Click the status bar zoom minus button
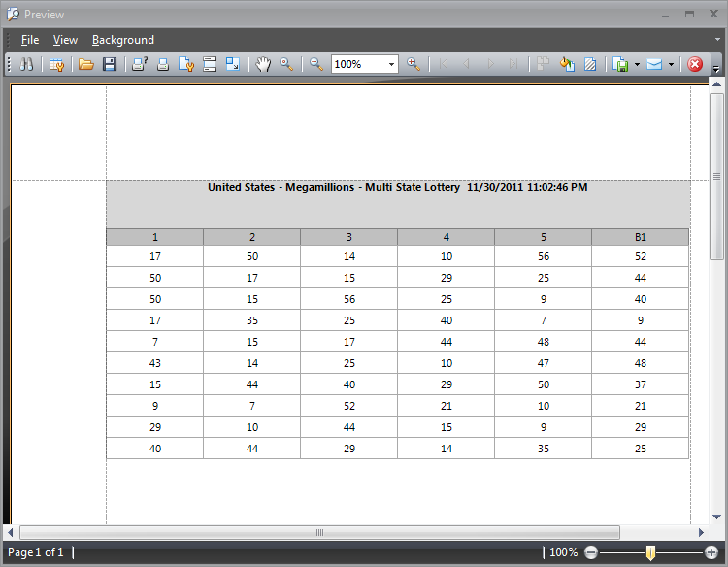The width and height of the screenshot is (728, 567). click(590, 552)
